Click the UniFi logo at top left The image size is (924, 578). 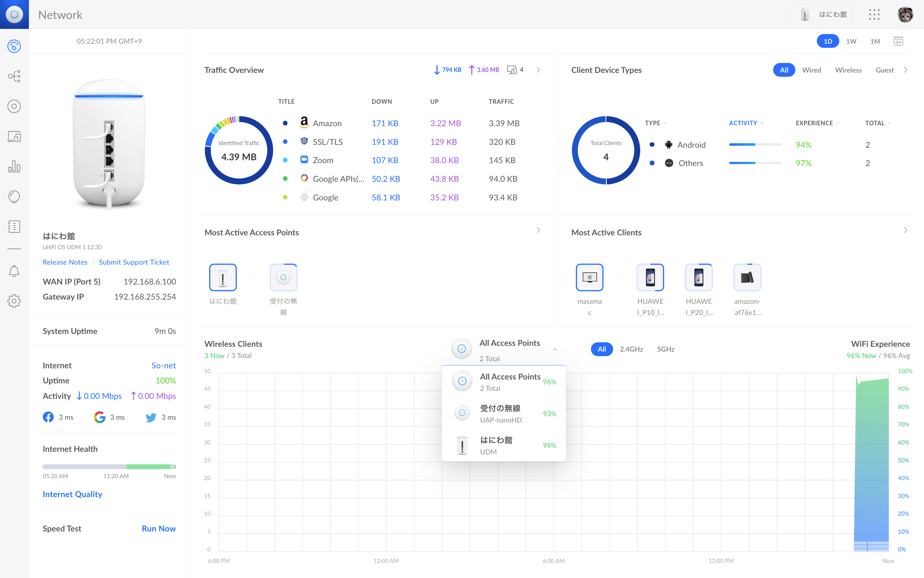(14, 14)
